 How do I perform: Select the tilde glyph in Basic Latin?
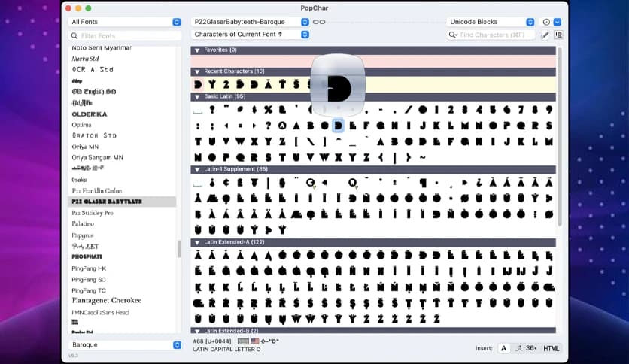[x=422, y=157]
